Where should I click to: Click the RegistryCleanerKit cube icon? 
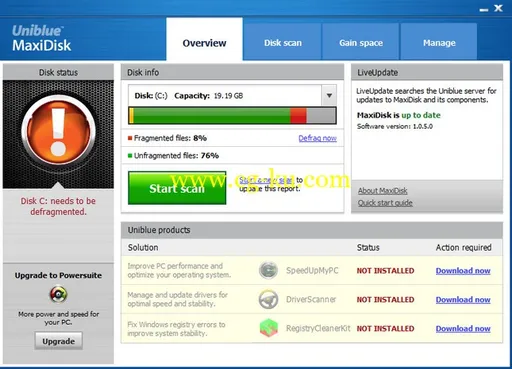point(268,328)
